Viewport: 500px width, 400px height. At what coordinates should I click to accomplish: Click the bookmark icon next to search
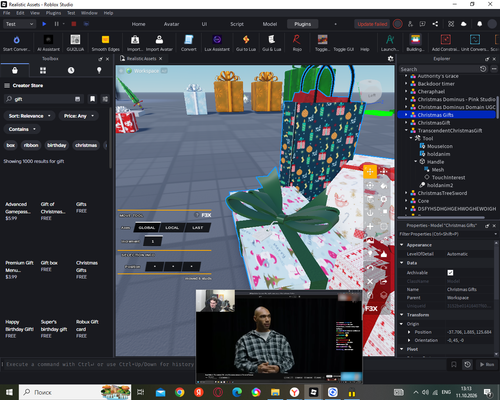point(92,99)
